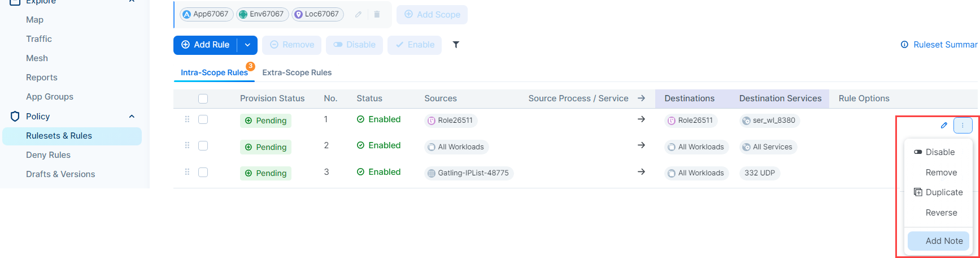Screen dimensions: 980x258
Task: Click the edit pencil icon for rule 1
Action: click(944, 126)
